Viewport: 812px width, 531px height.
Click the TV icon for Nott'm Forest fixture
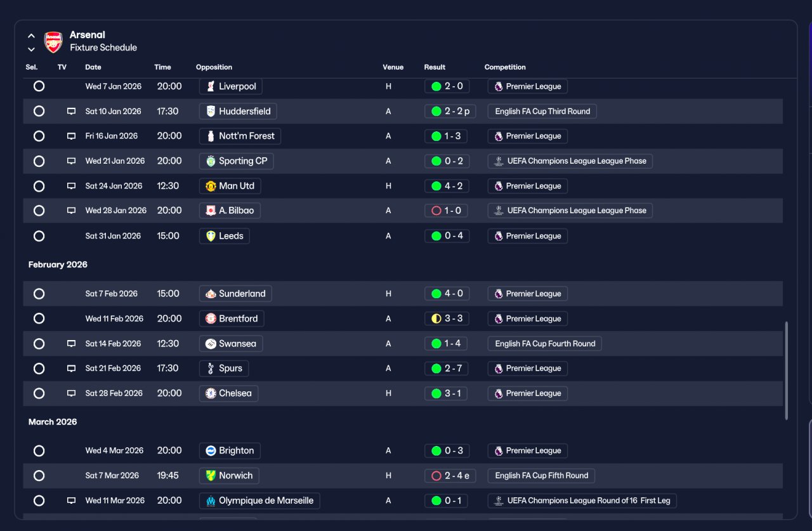[71, 136]
